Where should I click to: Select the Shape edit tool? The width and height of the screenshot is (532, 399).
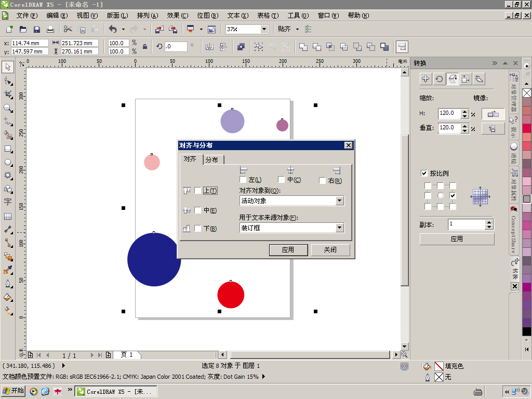tap(8, 81)
